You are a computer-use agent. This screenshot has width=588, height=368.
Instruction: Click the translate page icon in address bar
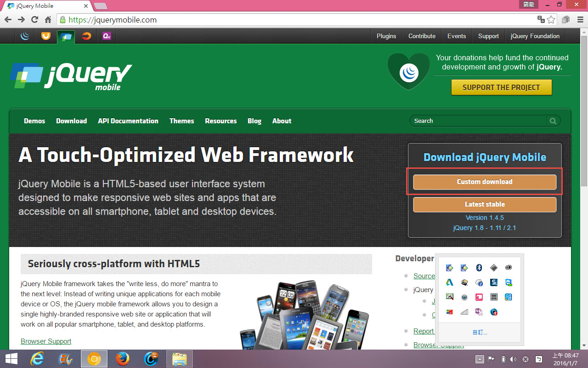pyautogui.click(x=541, y=20)
